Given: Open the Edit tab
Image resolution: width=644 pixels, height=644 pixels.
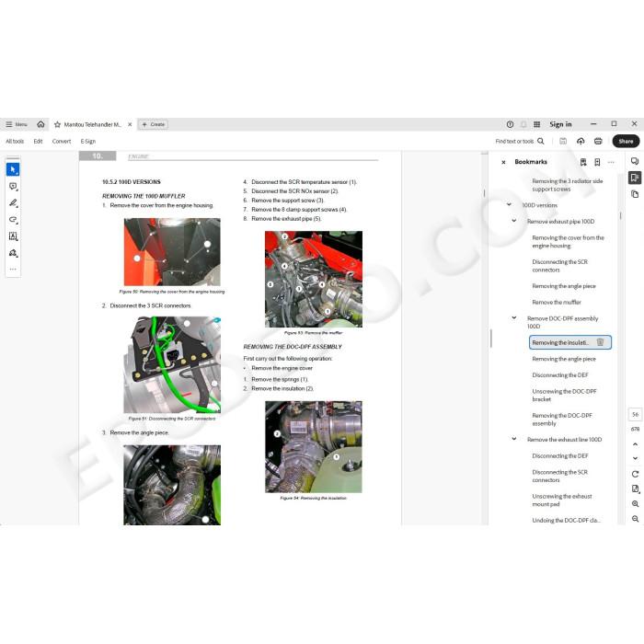Looking at the screenshot, I should 39,142.
